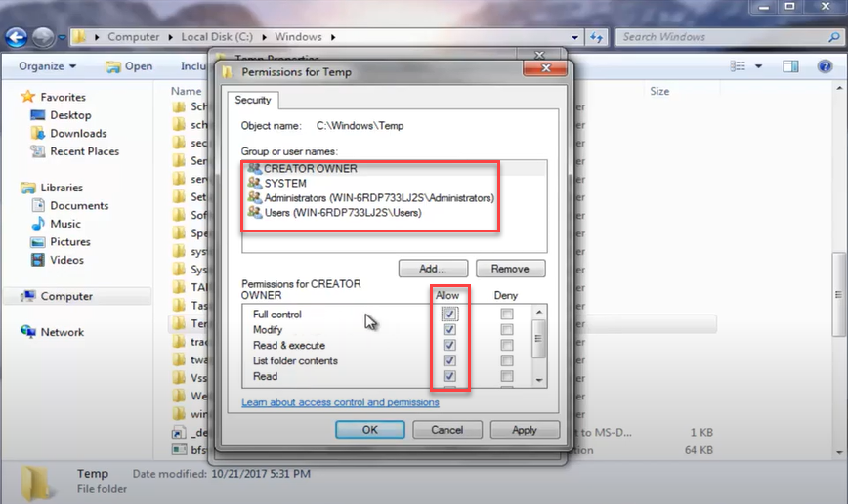848x504 pixels.
Task: Select SYSTEM in group or user names
Action: pos(284,184)
